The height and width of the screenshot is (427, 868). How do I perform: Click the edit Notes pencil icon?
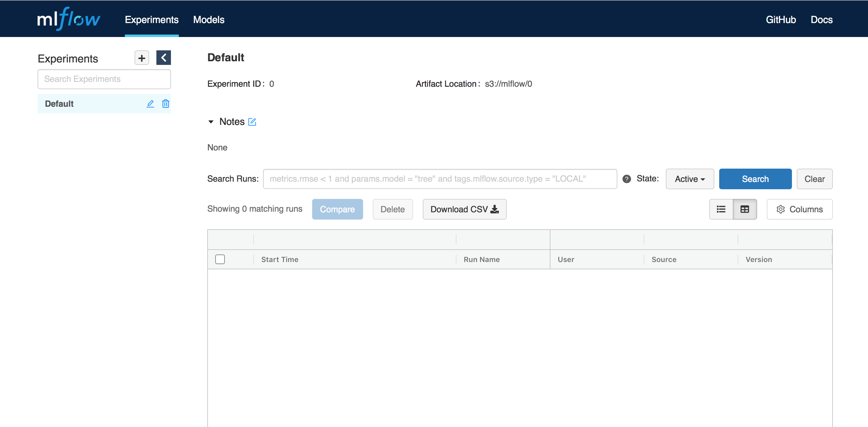point(252,122)
